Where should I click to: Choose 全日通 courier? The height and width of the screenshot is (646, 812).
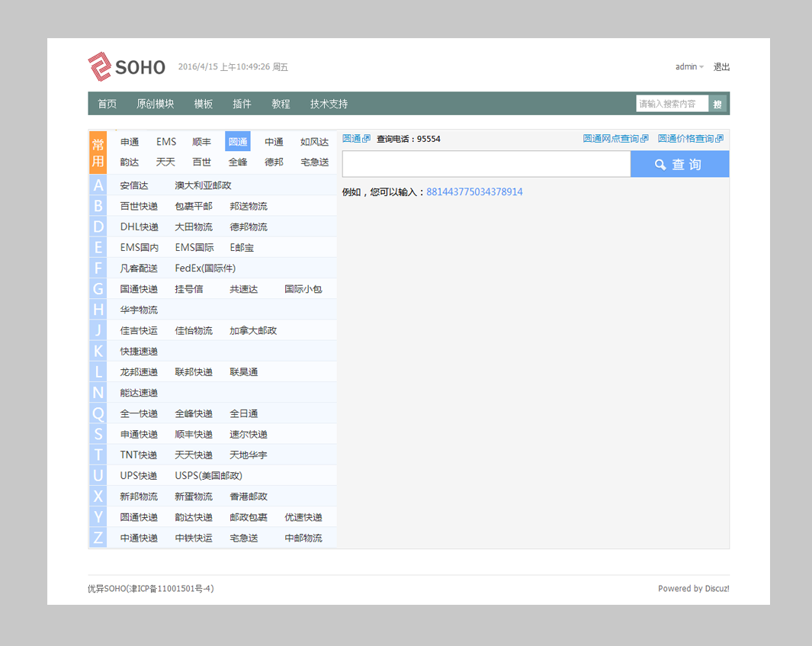pos(244,413)
